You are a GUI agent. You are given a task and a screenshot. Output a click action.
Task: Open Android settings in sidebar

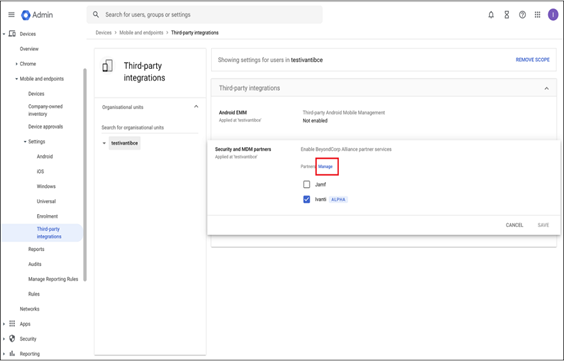coord(45,156)
